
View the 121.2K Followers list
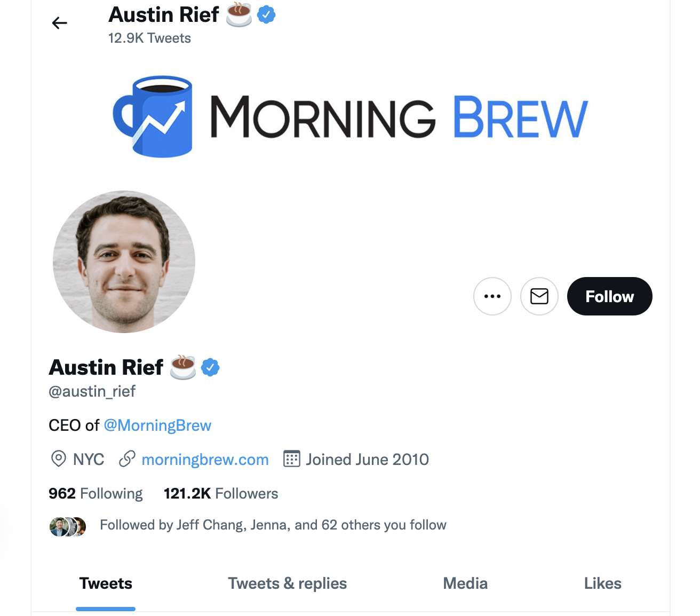pos(221,493)
